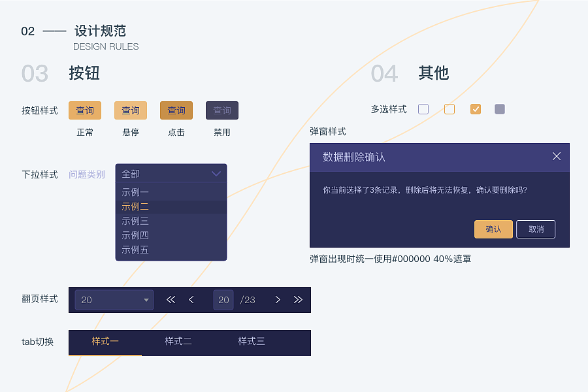Click the first-page « icon in pagination
Screen dimensions: 588x392
tap(171, 299)
